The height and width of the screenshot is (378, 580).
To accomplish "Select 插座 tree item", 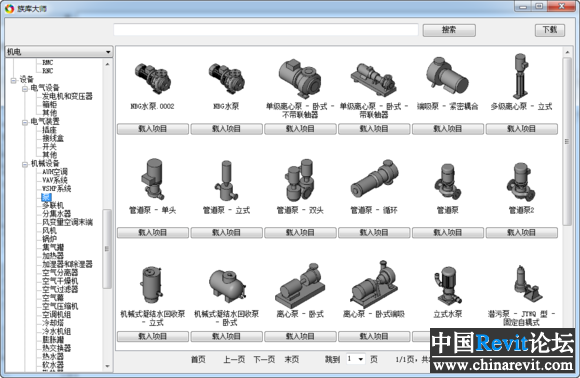I will tap(50, 130).
